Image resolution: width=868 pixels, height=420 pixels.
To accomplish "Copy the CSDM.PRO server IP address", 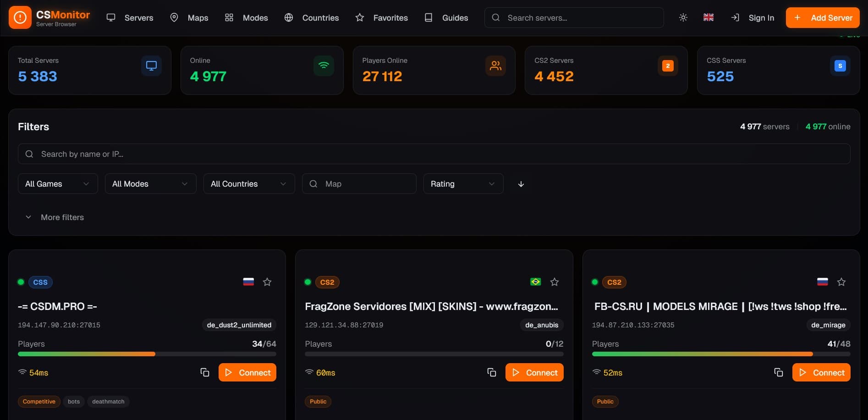I will (x=204, y=372).
